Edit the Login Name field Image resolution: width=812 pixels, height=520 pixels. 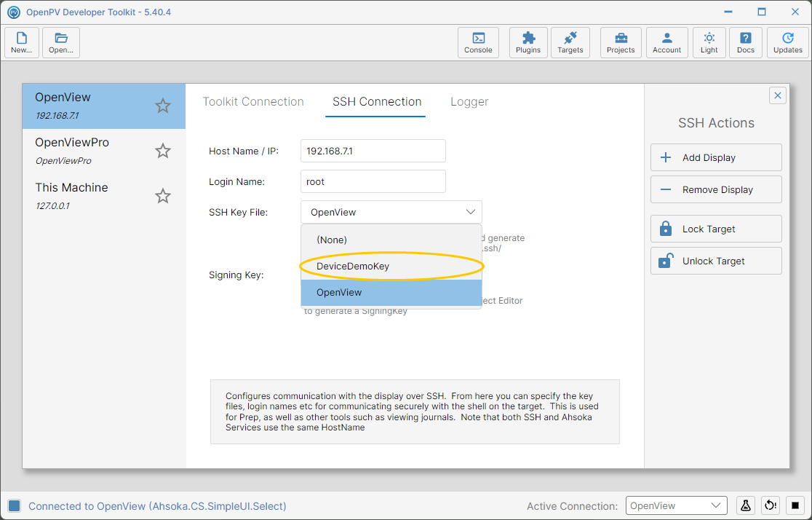[x=373, y=181]
